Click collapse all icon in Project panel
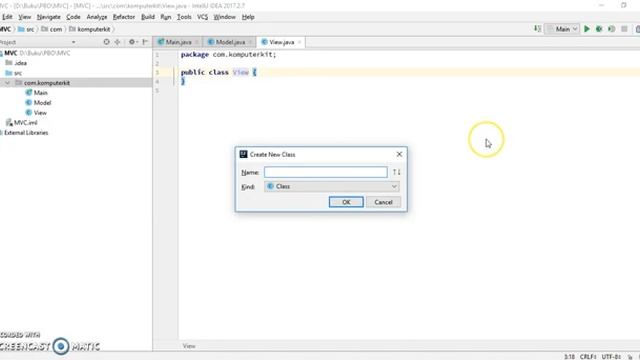 coord(118,42)
